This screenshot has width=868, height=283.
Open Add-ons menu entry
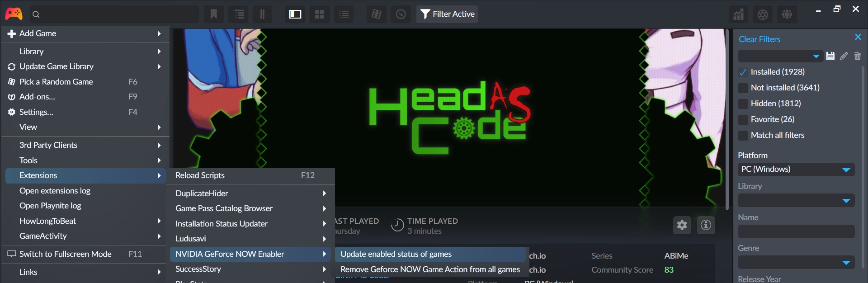[x=85, y=97]
